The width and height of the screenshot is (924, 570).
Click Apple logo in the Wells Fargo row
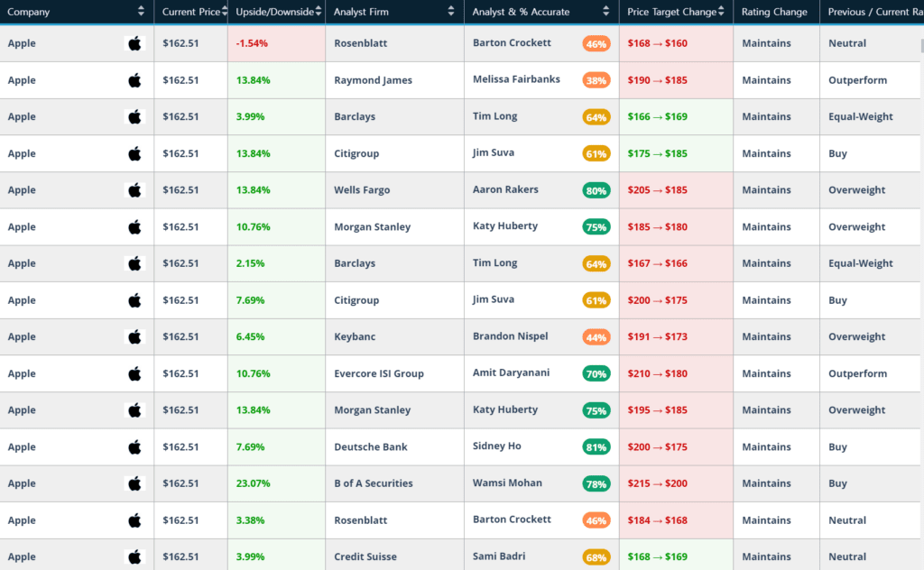[134, 190]
